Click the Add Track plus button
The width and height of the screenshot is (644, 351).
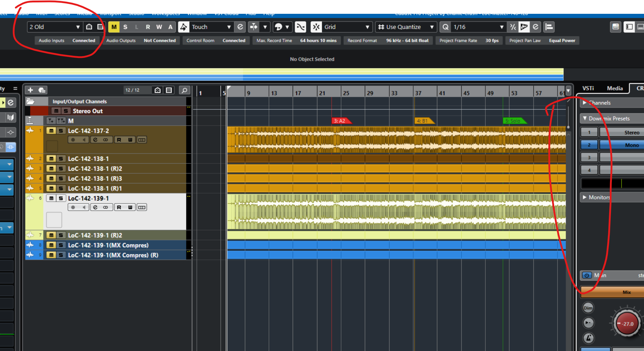point(30,90)
